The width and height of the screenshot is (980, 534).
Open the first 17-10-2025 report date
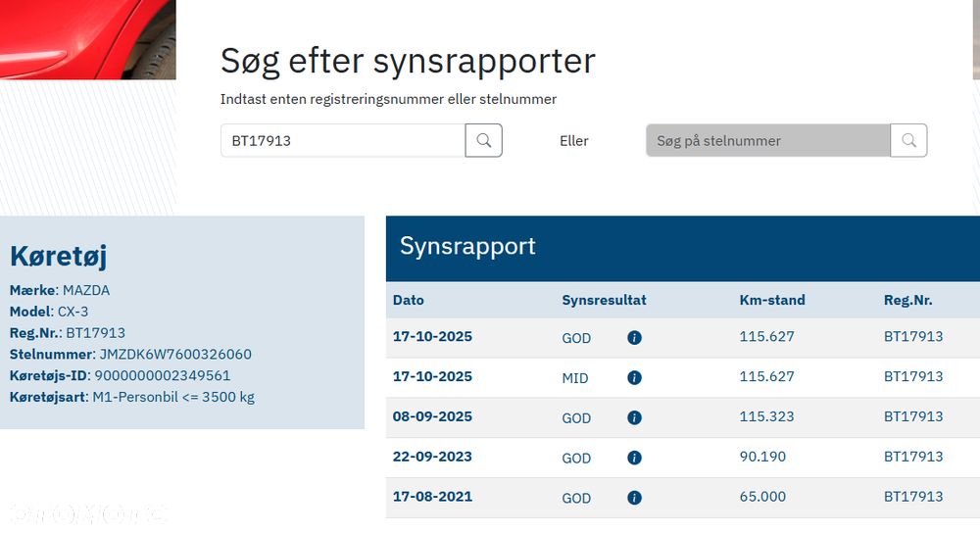pyautogui.click(x=432, y=336)
